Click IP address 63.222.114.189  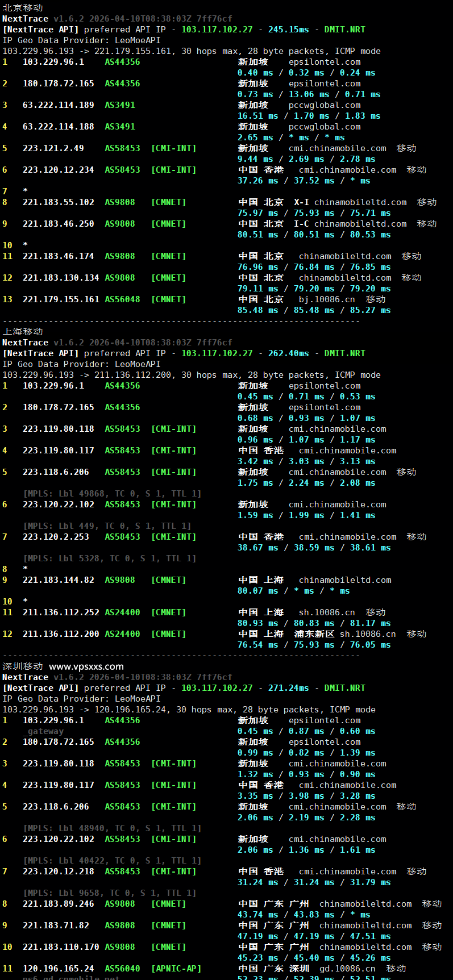coord(58,105)
